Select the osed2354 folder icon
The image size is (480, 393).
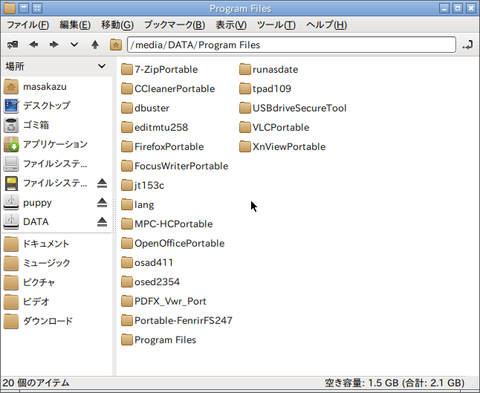click(127, 282)
